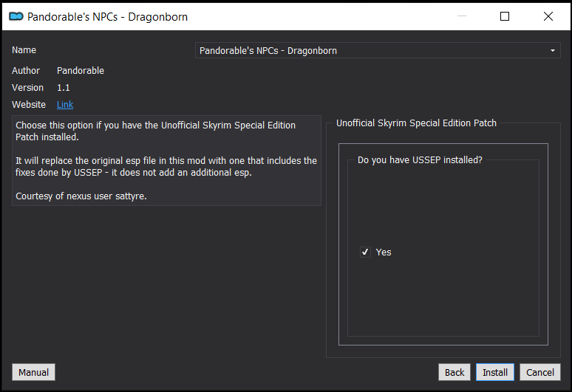Image resolution: width=572 pixels, height=392 pixels.
Task: Click the window title 'Pandorable's NPCs - Dragonborn'
Action: coord(107,17)
